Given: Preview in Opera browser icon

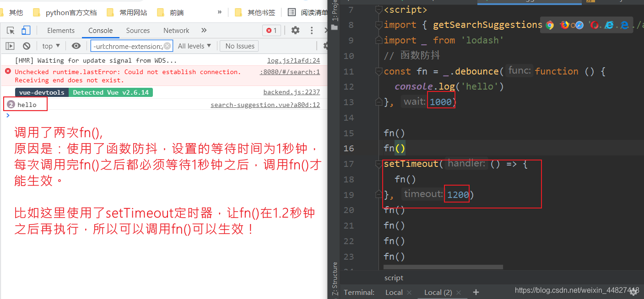Looking at the screenshot, I should tap(594, 25).
